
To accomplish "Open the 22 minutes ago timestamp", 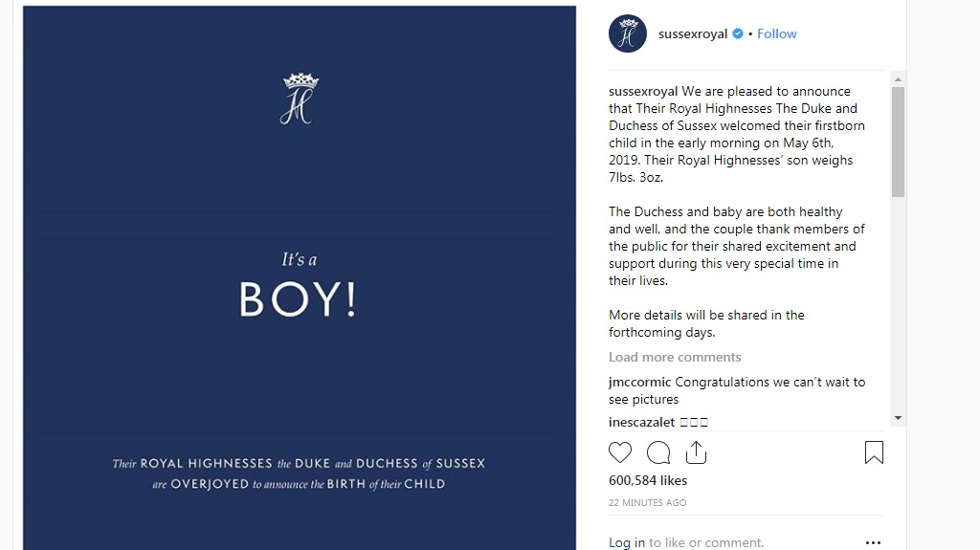I will [648, 502].
